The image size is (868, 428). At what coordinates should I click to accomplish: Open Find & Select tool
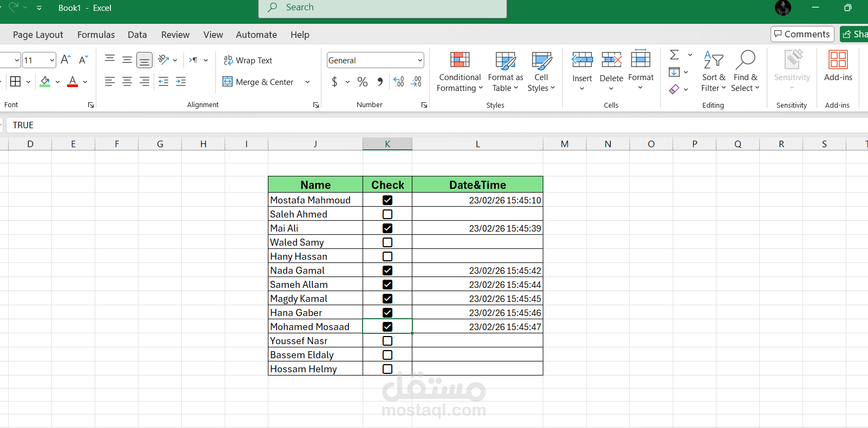[745, 71]
